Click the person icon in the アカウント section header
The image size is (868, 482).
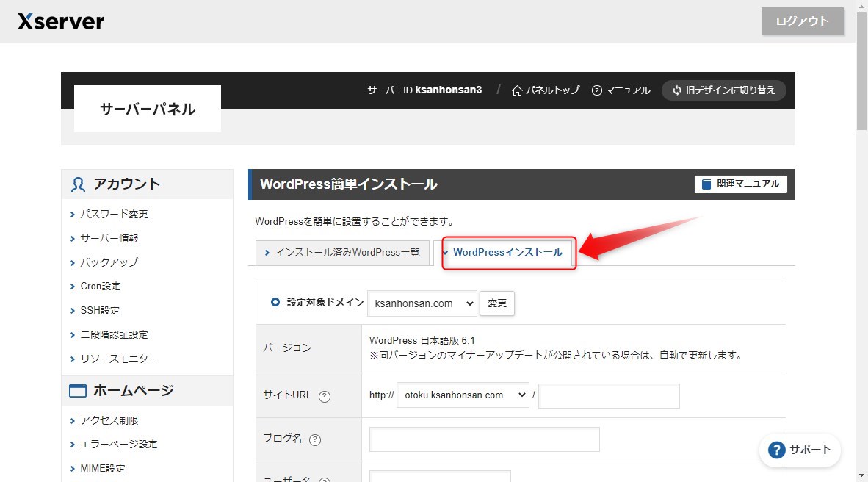tap(77, 184)
